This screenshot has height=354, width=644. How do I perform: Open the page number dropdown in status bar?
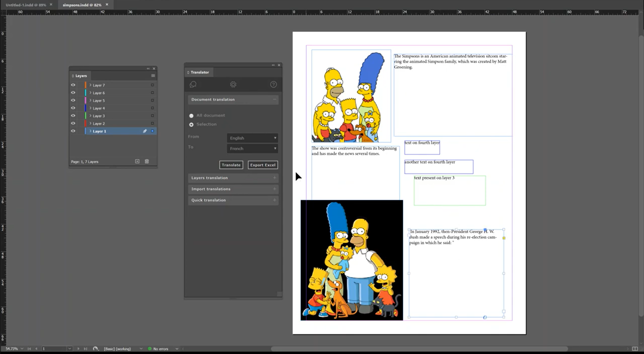coord(69,349)
